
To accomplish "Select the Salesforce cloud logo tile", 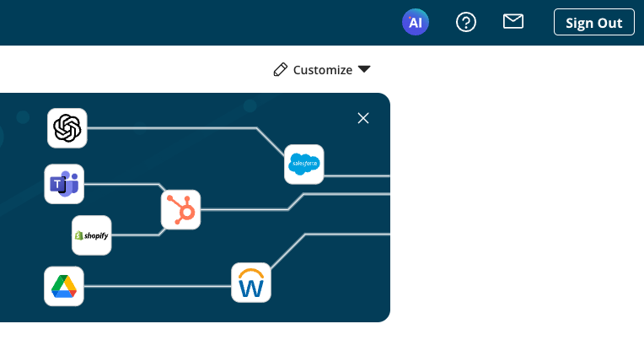I will [304, 164].
